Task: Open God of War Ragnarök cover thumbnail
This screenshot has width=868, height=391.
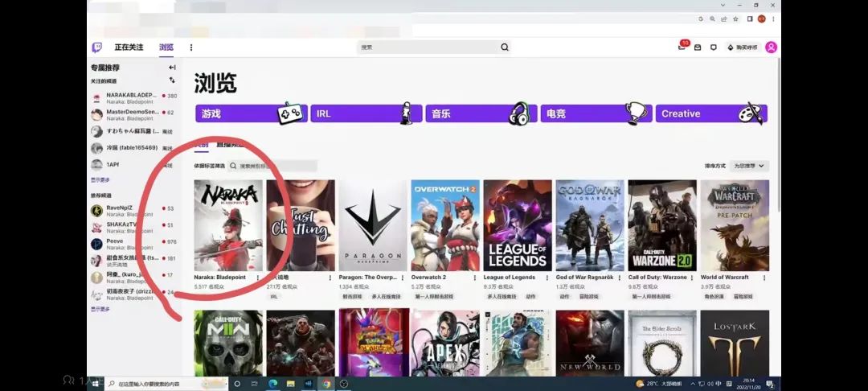Action: point(590,225)
